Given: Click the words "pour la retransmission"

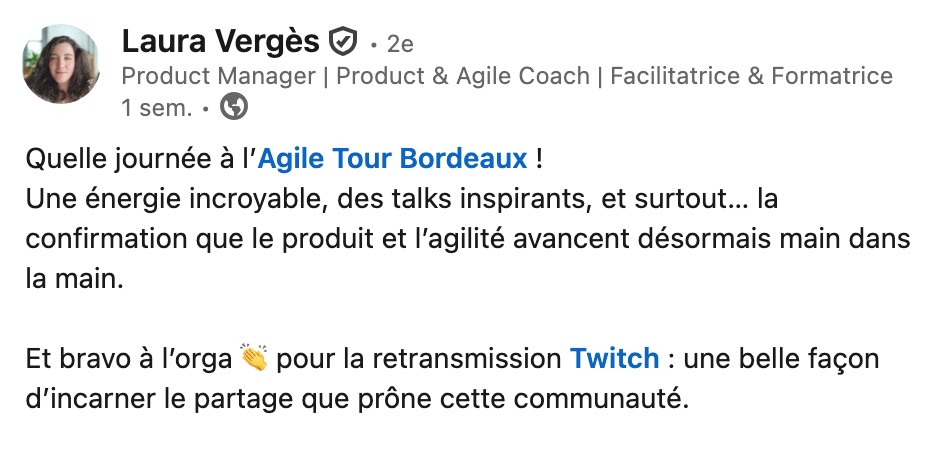Looking at the screenshot, I should click(x=418, y=358).
